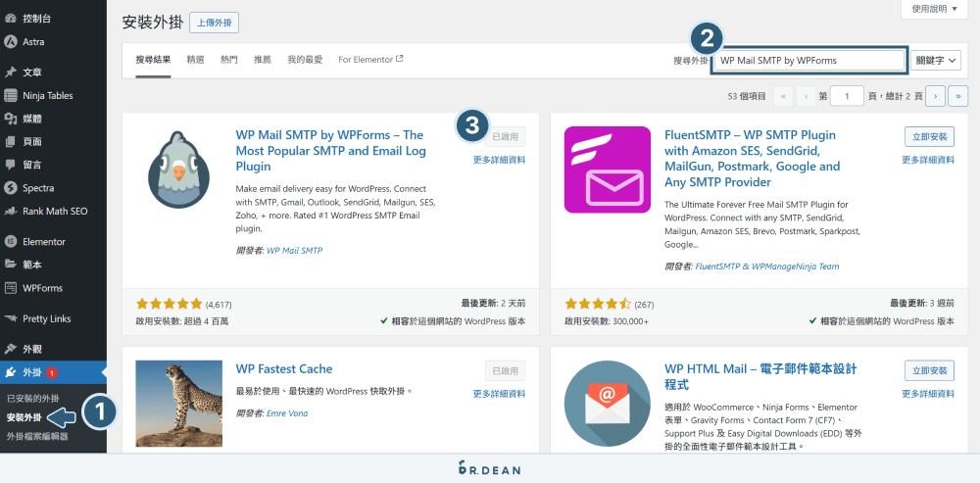
Task: Click the Pretty Links star icon
Action: 10,318
